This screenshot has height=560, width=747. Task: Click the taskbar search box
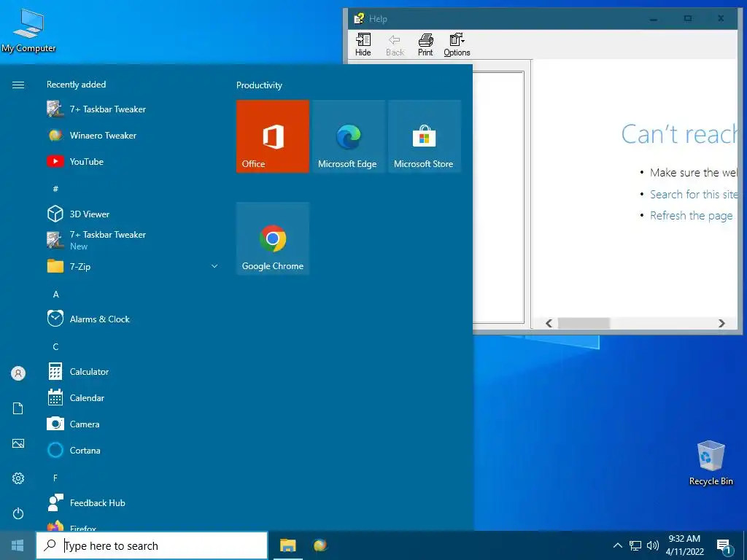click(152, 545)
